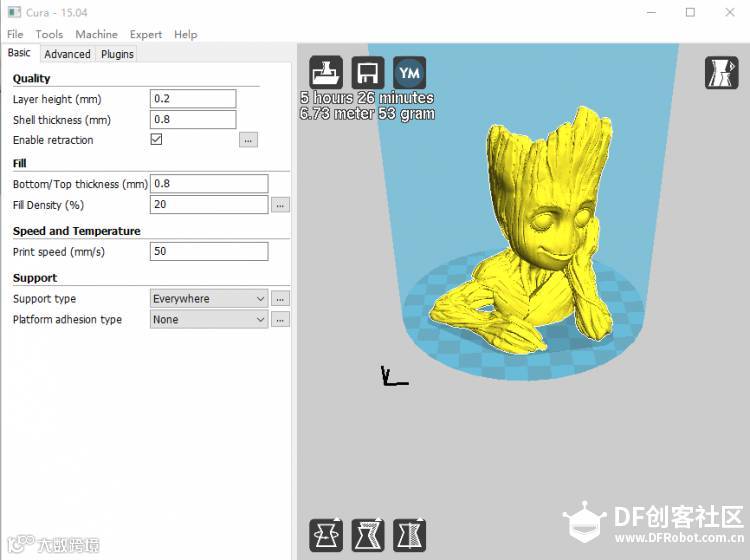The width and height of the screenshot is (750, 560).
Task: Open the Tools menu
Action: [x=49, y=34]
